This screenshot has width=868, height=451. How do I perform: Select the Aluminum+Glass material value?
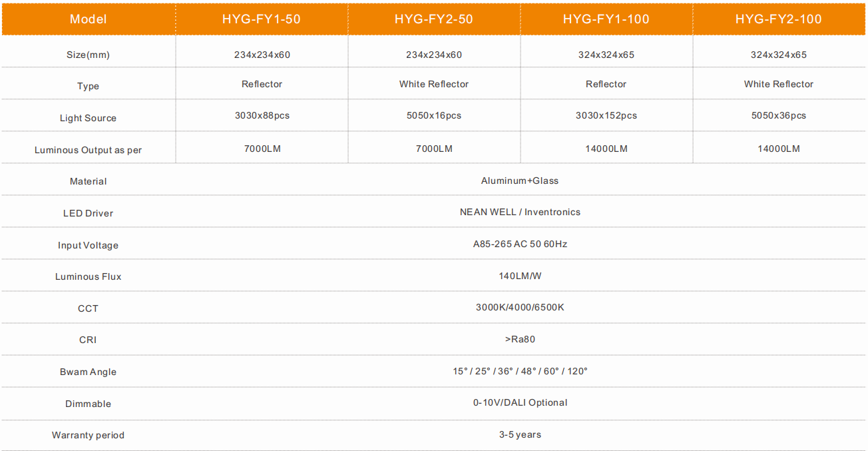coord(519,181)
